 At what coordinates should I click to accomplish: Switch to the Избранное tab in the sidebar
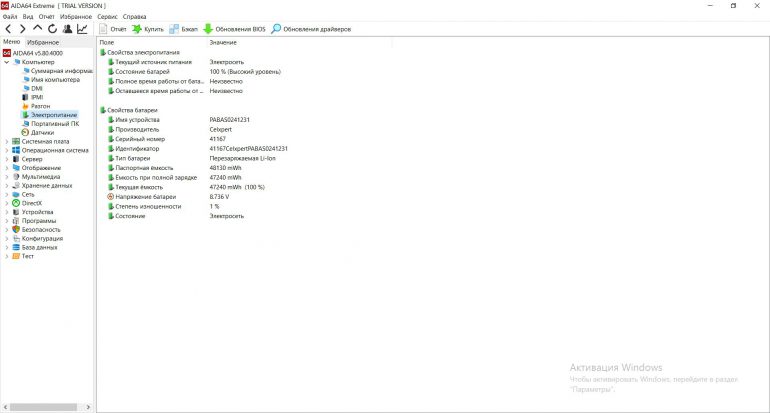point(43,42)
